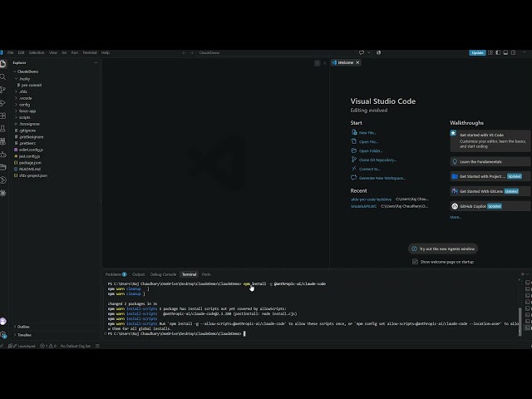Open the Run and Debug view icon
The width and height of the screenshot is (532, 399).
point(3,103)
